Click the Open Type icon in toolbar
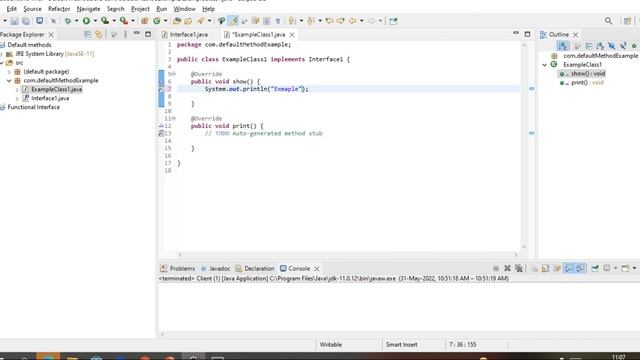 [177, 21]
